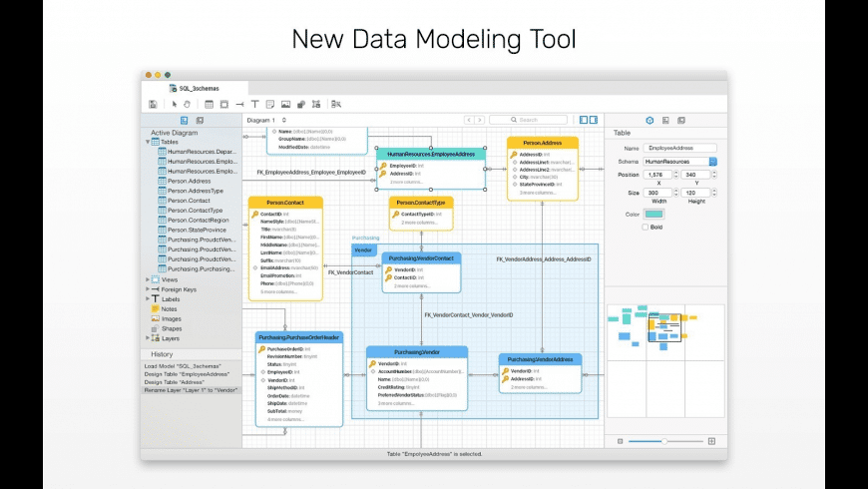This screenshot has height=489, width=868.
Task: Click "3 more columns..." in Person.Address table
Action: (x=537, y=193)
